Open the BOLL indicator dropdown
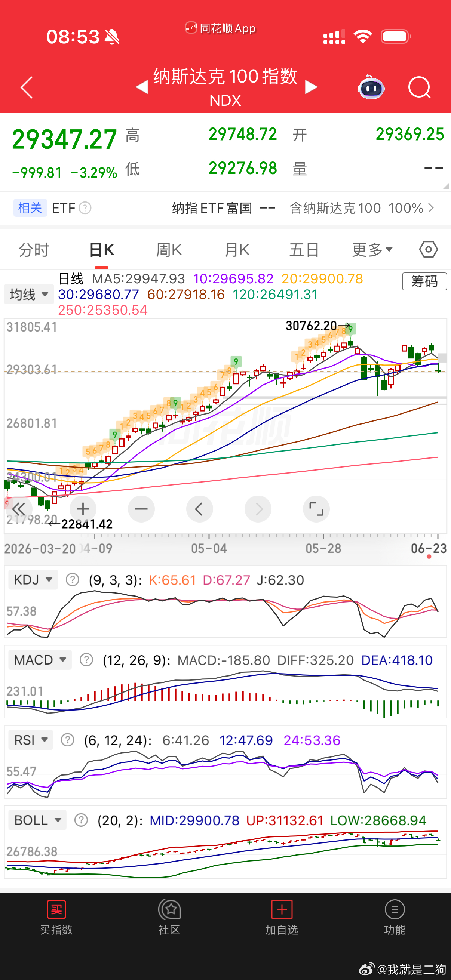This screenshot has height=980, width=451. coord(37,819)
